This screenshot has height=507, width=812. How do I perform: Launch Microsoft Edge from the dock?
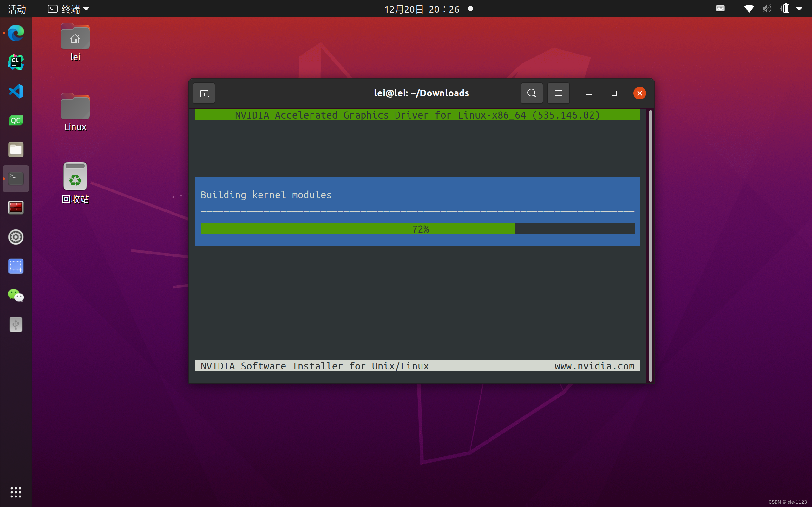click(16, 33)
